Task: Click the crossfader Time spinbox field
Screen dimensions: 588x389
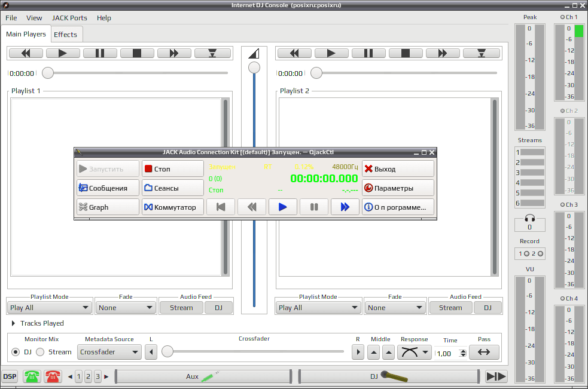Action: pyautogui.click(x=447, y=353)
